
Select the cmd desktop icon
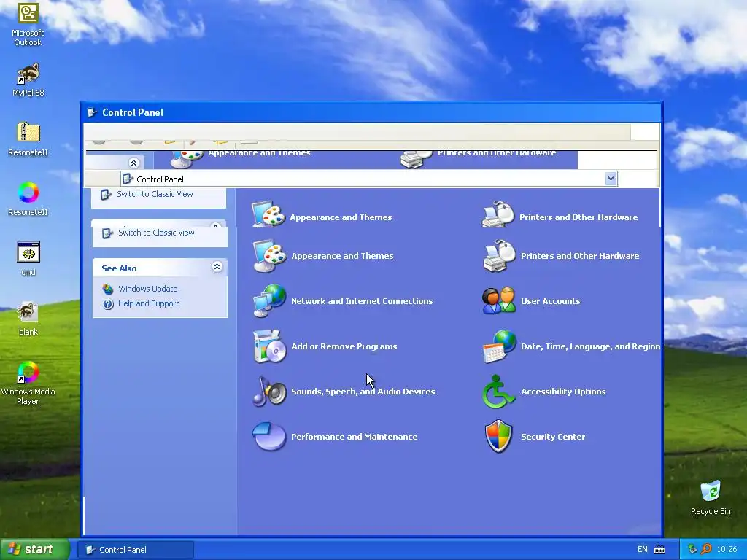tap(28, 259)
